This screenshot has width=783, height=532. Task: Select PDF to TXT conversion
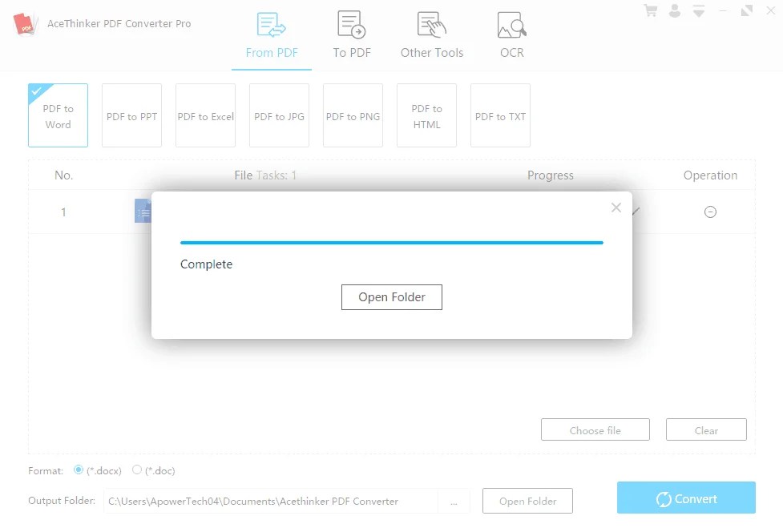(x=500, y=115)
